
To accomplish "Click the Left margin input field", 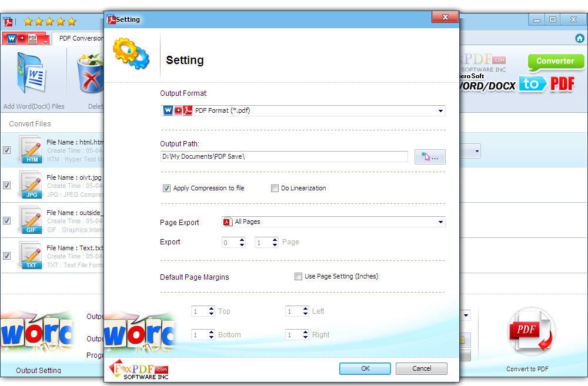I will coord(294,311).
